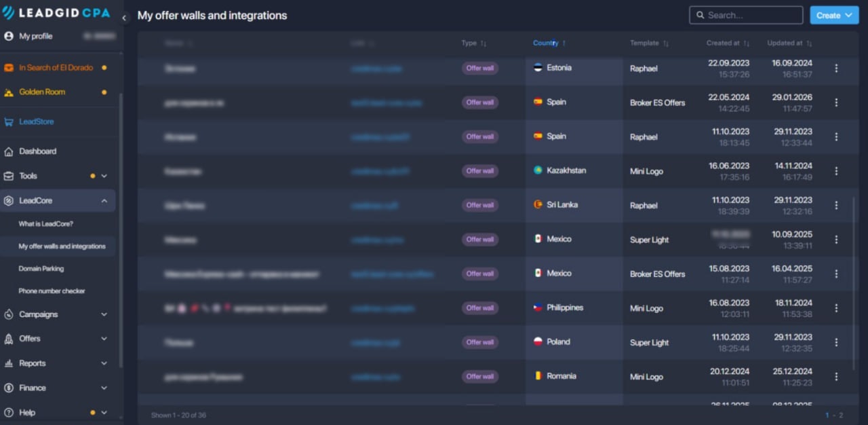Screen dimensions: 868x425
Task: Collapse the LeadCore menu chevron
Action: 104,201
